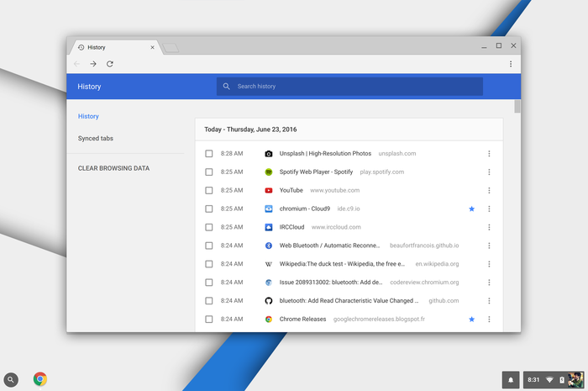
Task: Click the browser back arrow
Action: [77, 64]
